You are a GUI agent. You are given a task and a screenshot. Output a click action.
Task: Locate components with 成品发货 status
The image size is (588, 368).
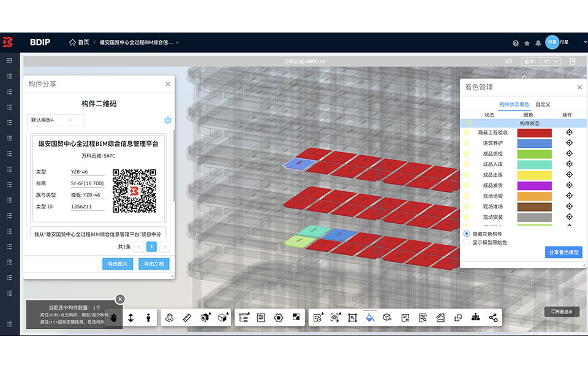click(569, 185)
